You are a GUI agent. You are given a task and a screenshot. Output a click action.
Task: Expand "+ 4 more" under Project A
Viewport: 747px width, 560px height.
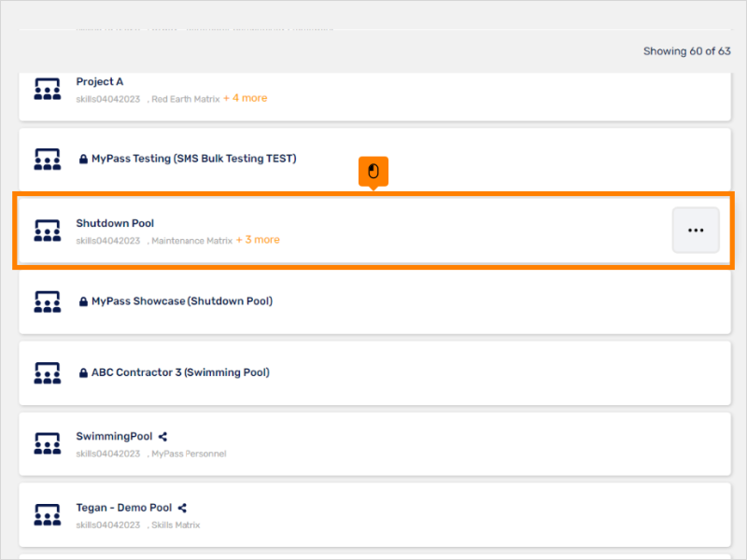tap(246, 97)
